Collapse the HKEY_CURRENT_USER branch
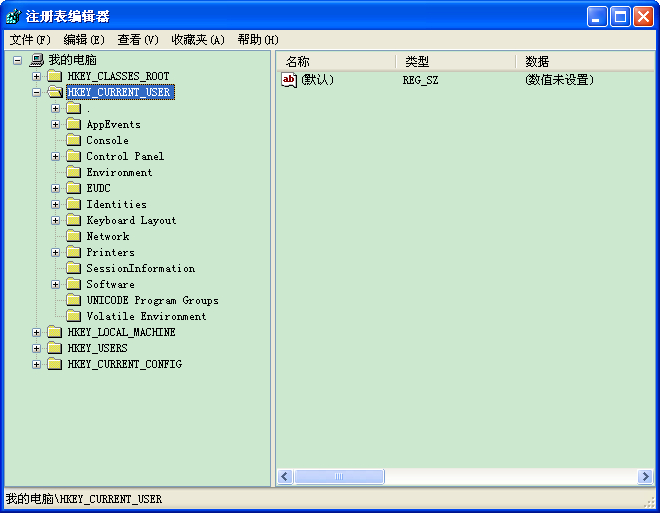Screen dimensions: 660x513 (37, 93)
